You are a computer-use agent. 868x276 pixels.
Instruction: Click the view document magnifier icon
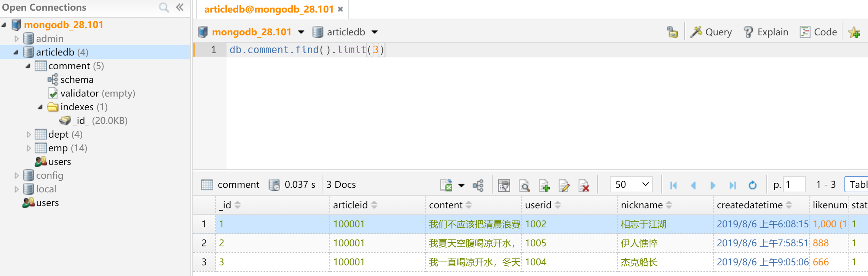pyautogui.click(x=525, y=186)
